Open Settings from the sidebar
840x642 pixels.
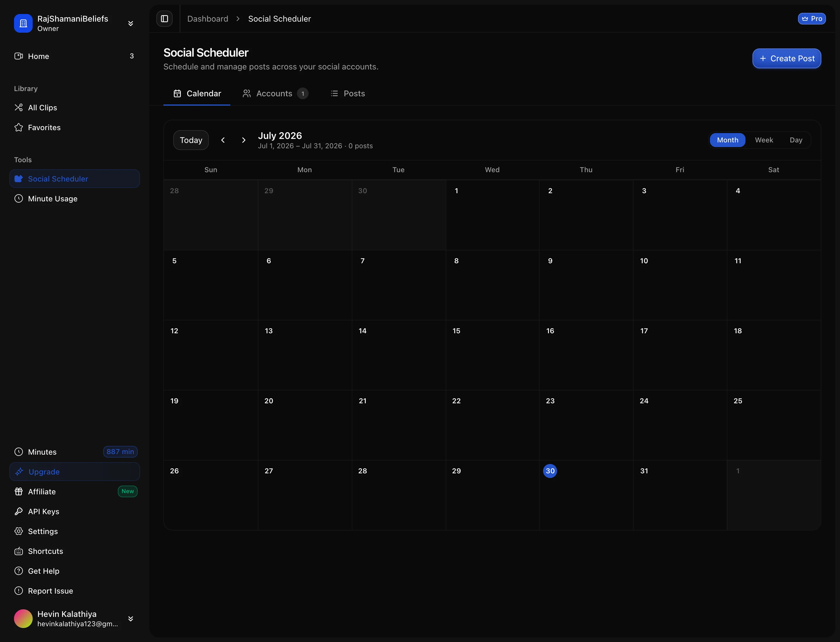tap(74, 532)
